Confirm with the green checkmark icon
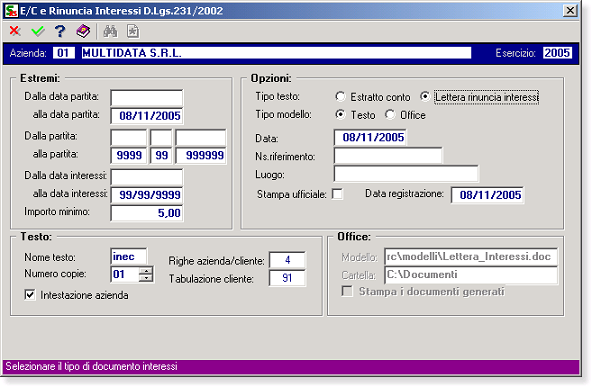Screen dimensions: 592x387 pos(38,31)
